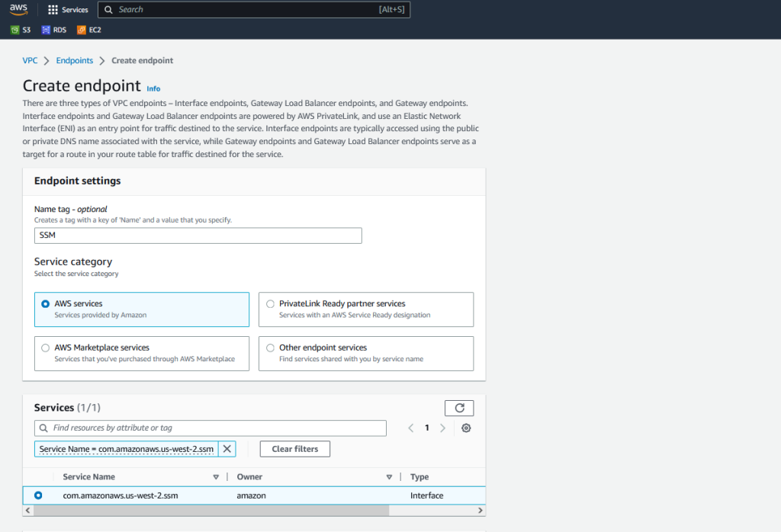Go to next page of services

tap(442, 428)
